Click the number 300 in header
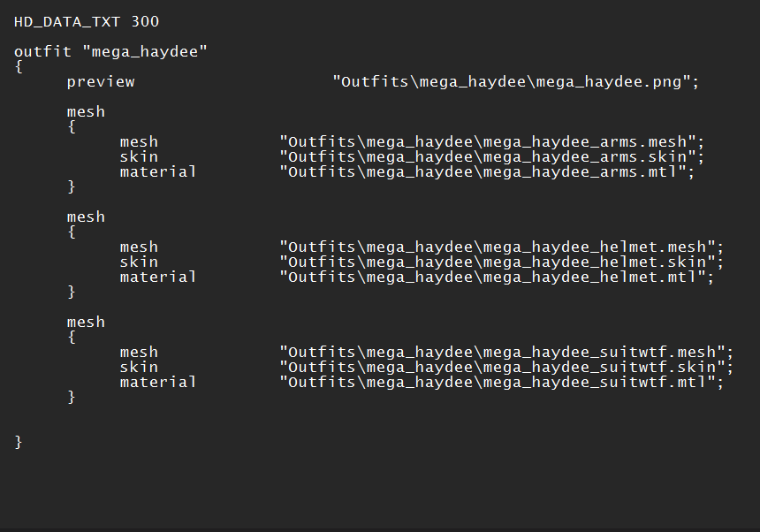The width and height of the screenshot is (760, 532). tap(145, 22)
